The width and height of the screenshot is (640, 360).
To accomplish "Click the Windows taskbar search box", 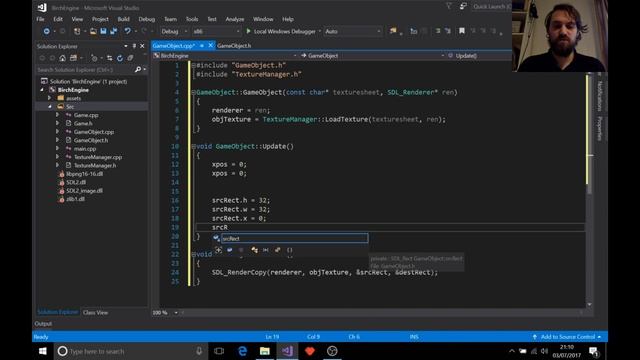I will pyautogui.click(x=130, y=351).
